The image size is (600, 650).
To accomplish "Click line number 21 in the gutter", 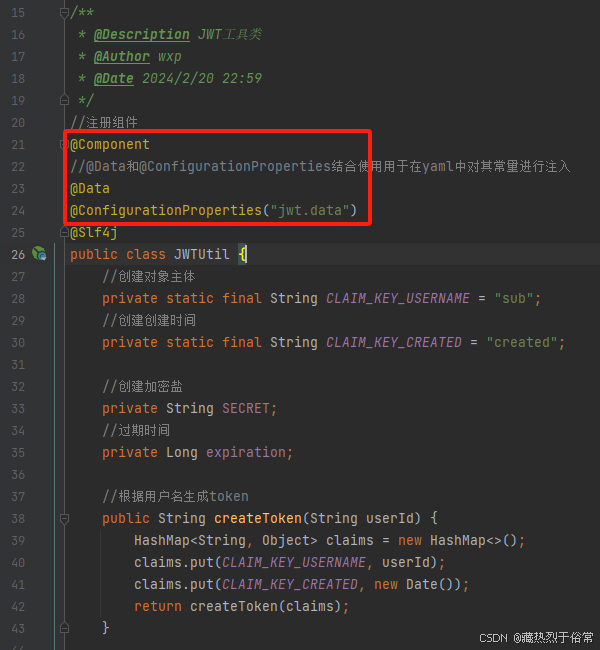I will coord(18,144).
